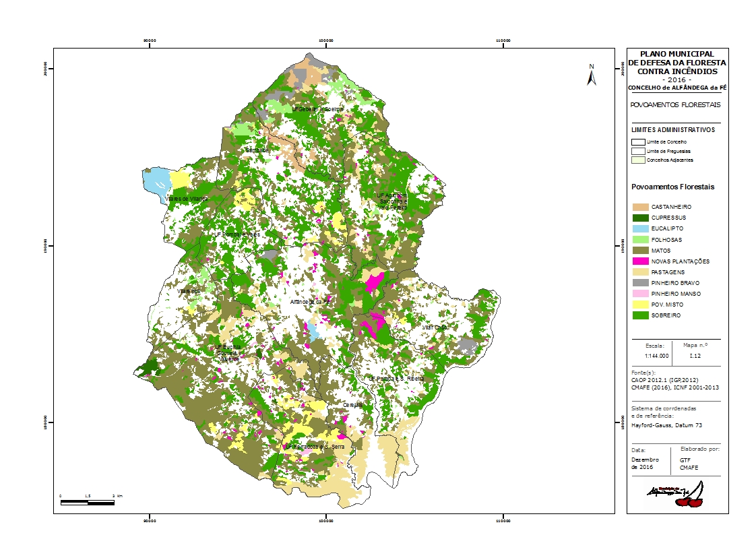This screenshot has height=535, width=756.
Task: Select the Pinheiro Manso pink swatch
Action: click(x=640, y=294)
